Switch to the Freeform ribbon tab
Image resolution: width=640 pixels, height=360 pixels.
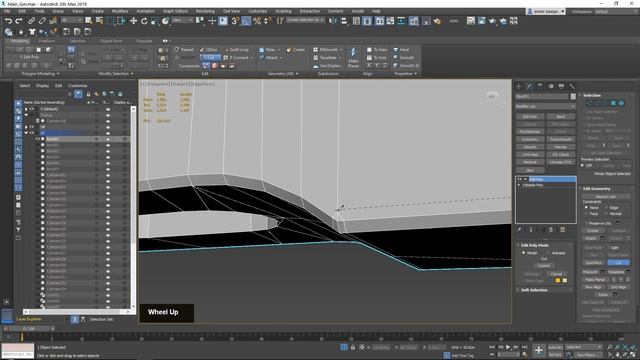coord(47,41)
